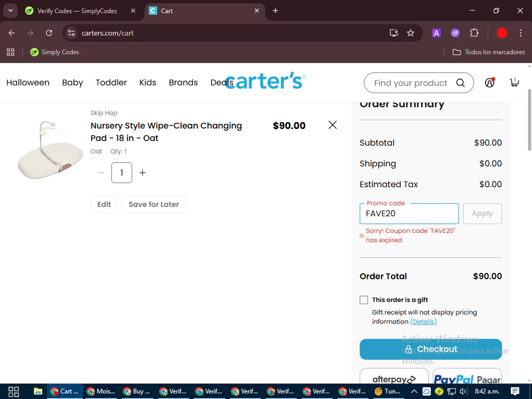This screenshot has width=532, height=399.
Task: Click the Checkout button
Action: [x=431, y=349]
